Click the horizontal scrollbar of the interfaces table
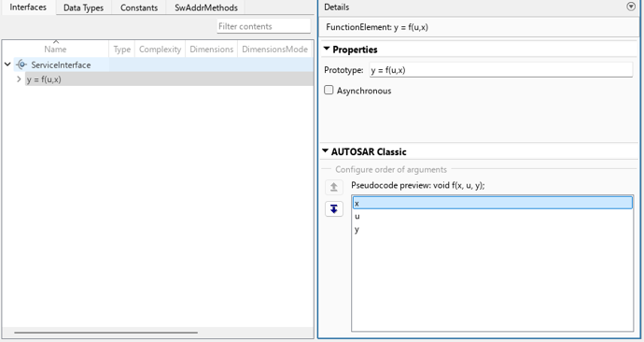 [106, 332]
